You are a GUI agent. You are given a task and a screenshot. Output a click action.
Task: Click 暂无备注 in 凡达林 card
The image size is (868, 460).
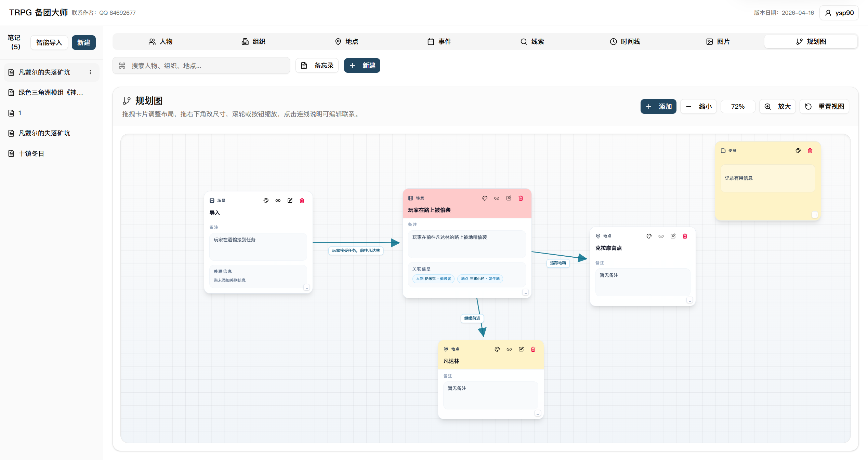click(x=457, y=389)
